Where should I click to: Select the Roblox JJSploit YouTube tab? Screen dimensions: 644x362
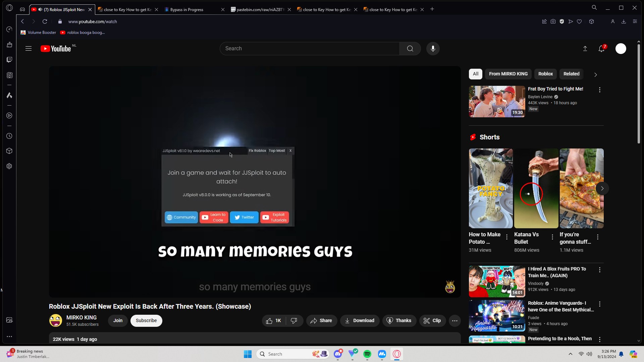pos(62,9)
